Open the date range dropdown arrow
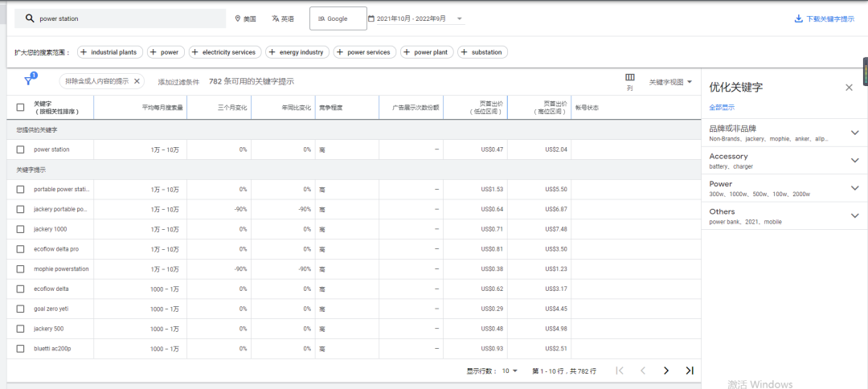Viewport: 868px width, 389px height. (460, 18)
